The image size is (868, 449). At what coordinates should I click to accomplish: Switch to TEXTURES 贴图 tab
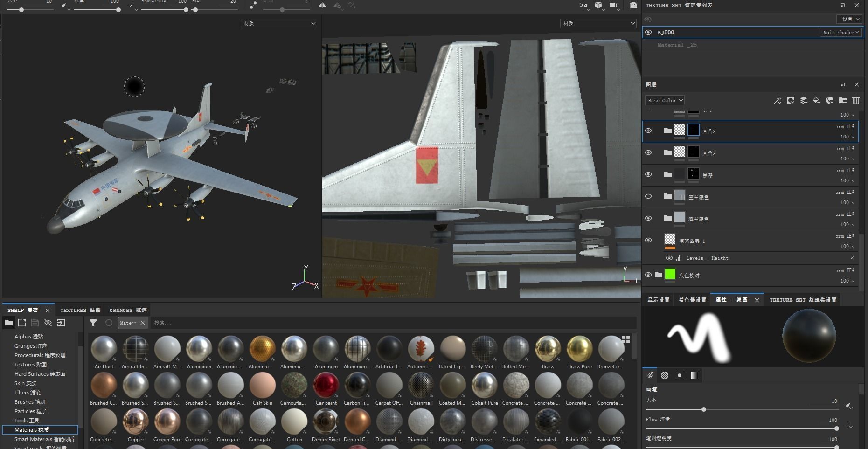[80, 310]
